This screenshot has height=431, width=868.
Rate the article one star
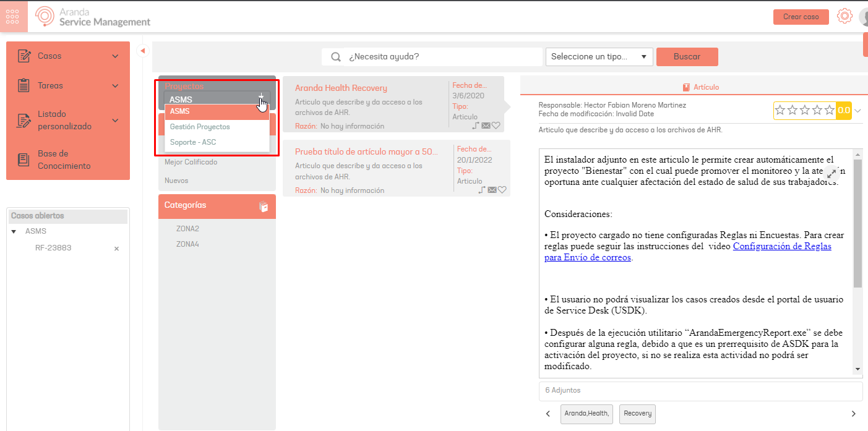pyautogui.click(x=780, y=111)
